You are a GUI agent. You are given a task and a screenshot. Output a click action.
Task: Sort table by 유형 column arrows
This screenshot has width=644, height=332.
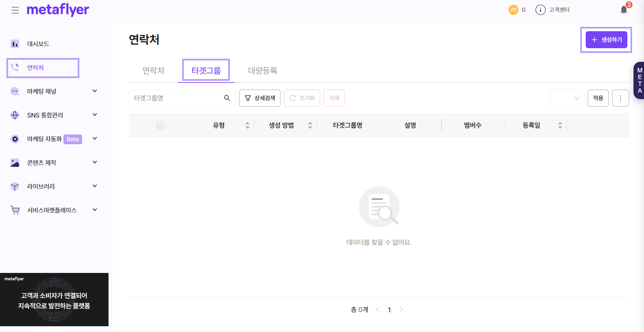click(x=247, y=125)
